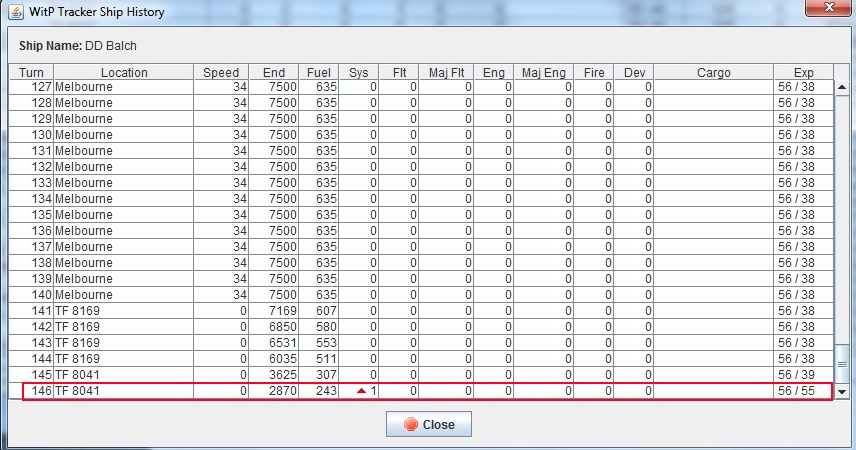Click the Cargo column header

(x=714, y=72)
